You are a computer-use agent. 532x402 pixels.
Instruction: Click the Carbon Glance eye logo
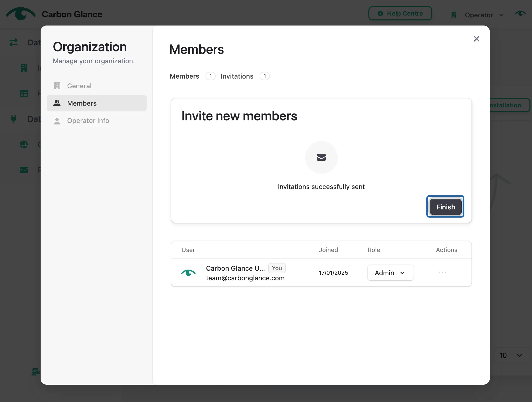point(21,14)
